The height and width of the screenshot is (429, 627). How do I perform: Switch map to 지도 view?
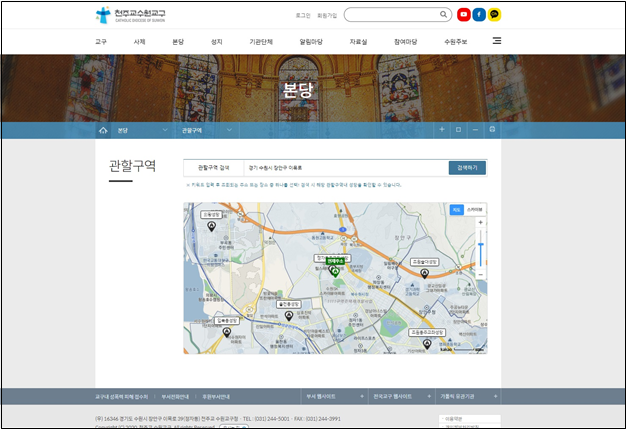coord(456,210)
